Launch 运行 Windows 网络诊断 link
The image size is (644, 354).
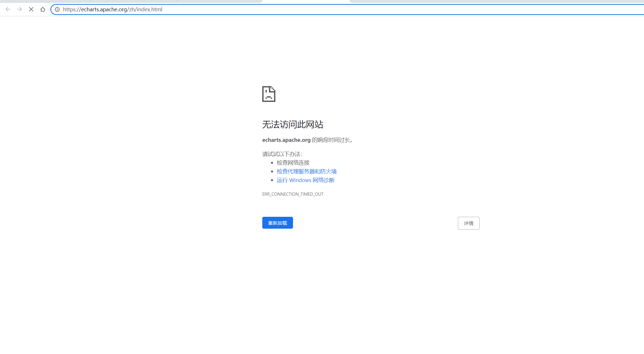click(305, 180)
